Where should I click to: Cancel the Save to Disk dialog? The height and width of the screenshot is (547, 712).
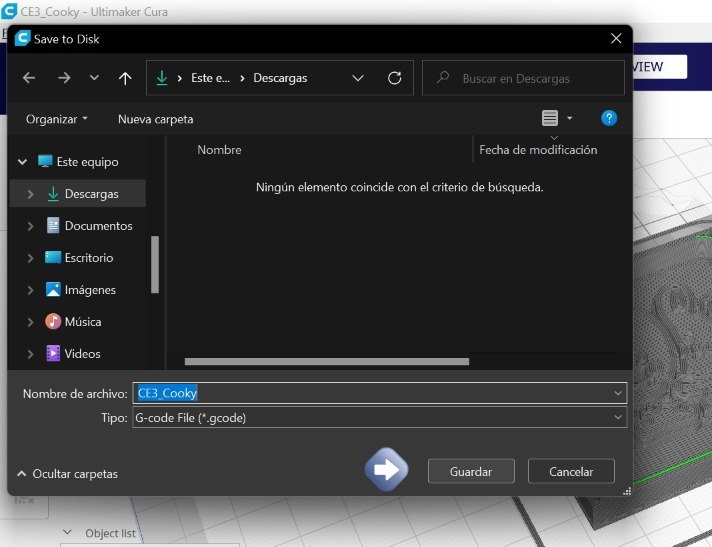[571, 472]
